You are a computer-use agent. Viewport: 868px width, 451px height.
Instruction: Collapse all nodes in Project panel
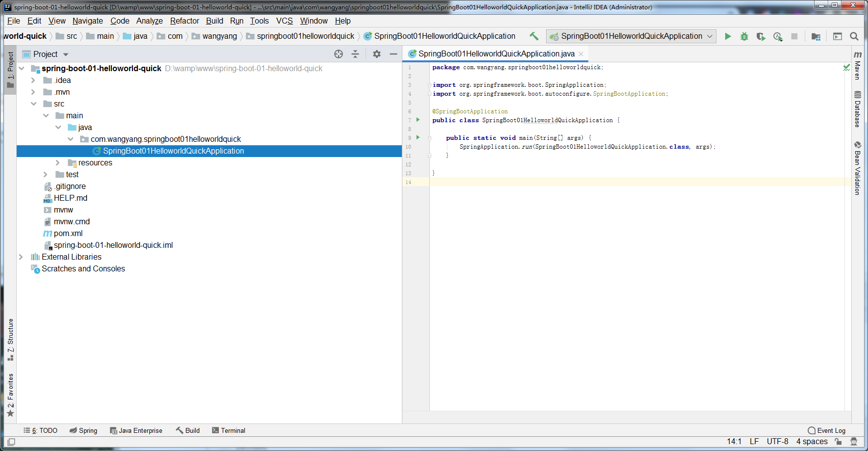[x=355, y=54]
